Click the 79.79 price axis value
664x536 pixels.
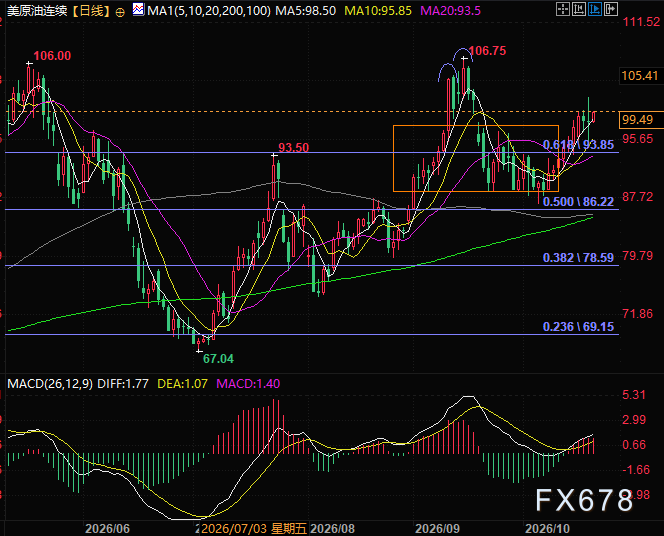click(x=638, y=256)
